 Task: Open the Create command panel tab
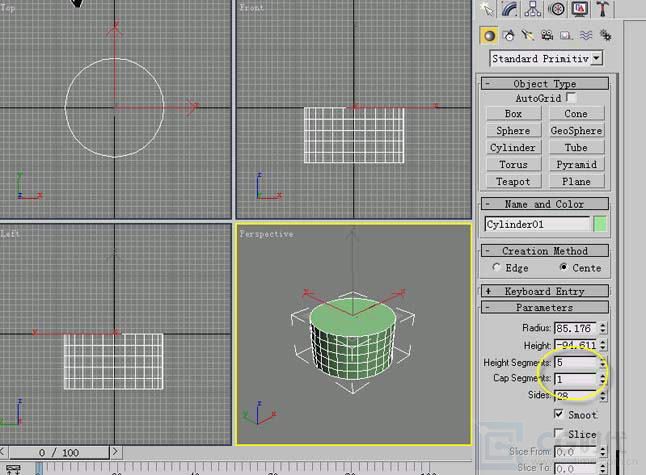point(487,8)
